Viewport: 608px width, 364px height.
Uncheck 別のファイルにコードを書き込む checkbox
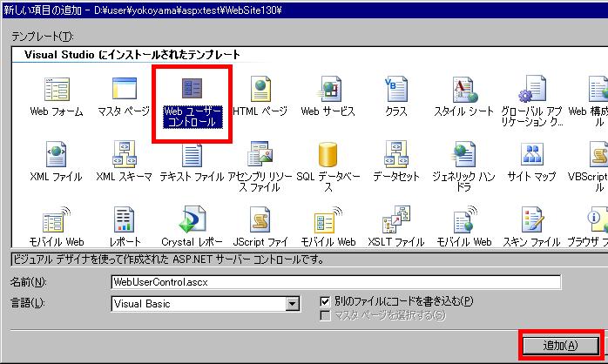click(325, 301)
